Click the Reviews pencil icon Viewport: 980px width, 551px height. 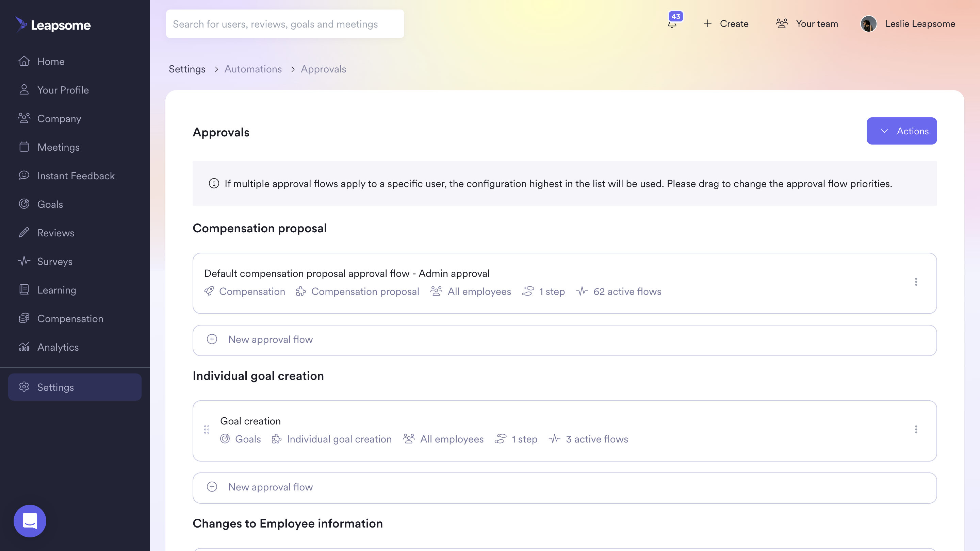(x=24, y=232)
